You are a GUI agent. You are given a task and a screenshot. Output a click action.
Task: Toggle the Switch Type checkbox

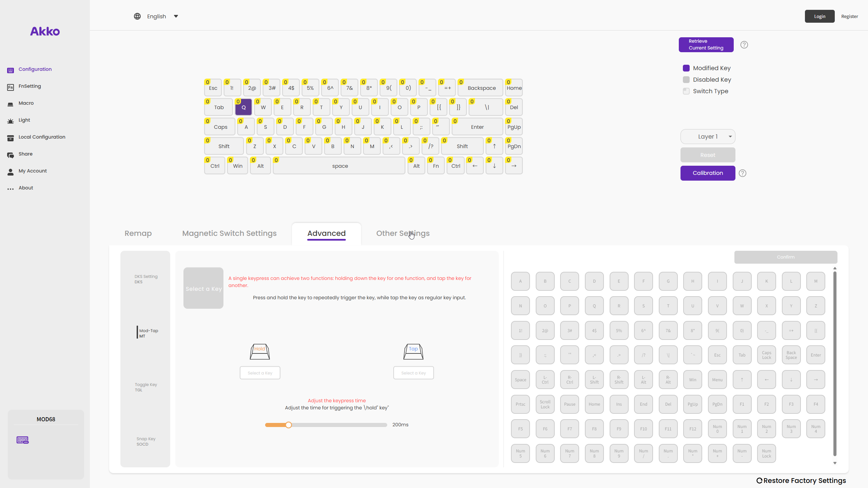pyautogui.click(x=686, y=91)
